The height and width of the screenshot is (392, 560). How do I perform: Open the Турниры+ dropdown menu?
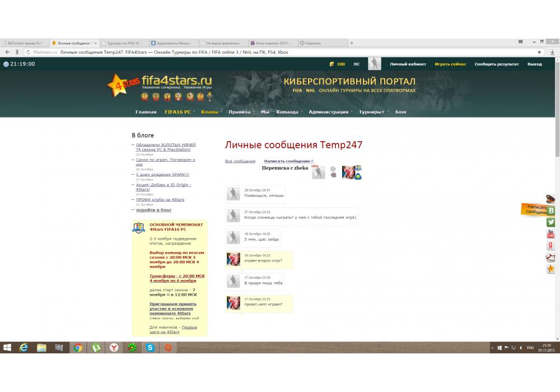[x=372, y=112]
